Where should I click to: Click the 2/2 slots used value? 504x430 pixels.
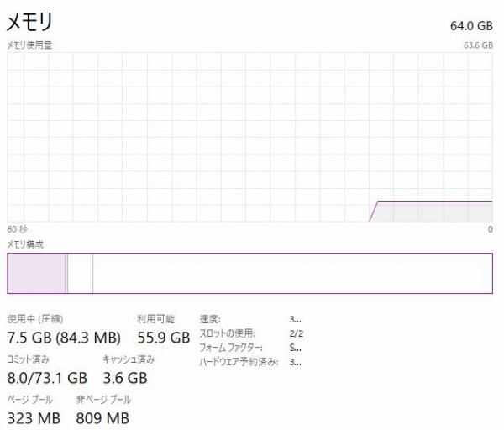pyautogui.click(x=296, y=333)
